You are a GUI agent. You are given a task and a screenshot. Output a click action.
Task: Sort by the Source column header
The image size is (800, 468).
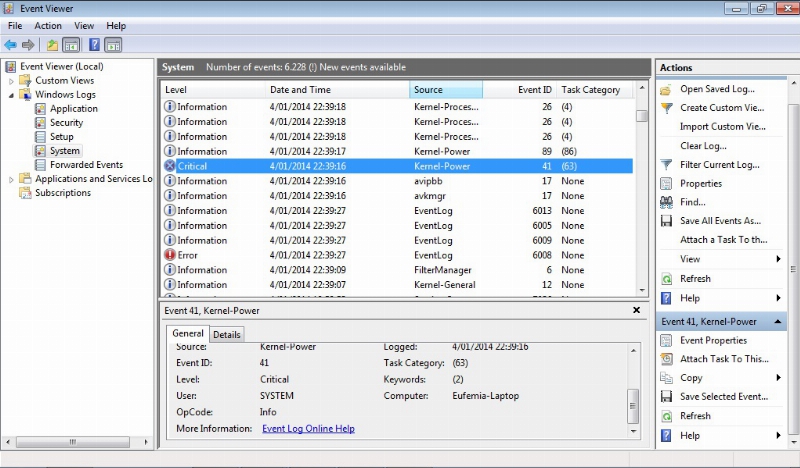point(446,90)
